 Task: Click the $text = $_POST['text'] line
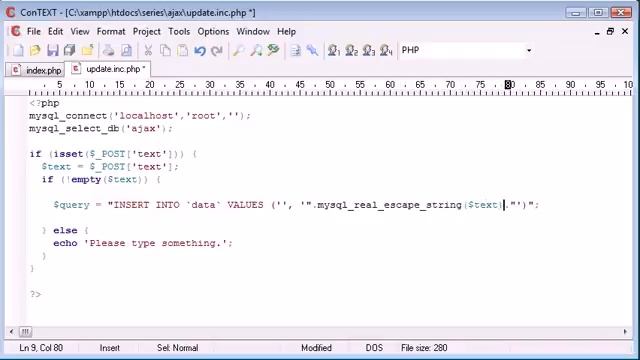click(x=110, y=167)
